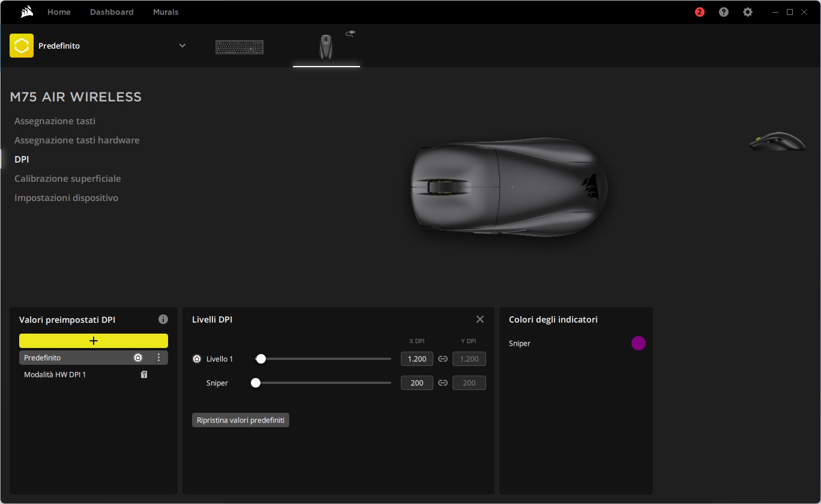This screenshot has width=821, height=504.
Task: Click the Sniper X DPI field 200
Action: tap(417, 383)
